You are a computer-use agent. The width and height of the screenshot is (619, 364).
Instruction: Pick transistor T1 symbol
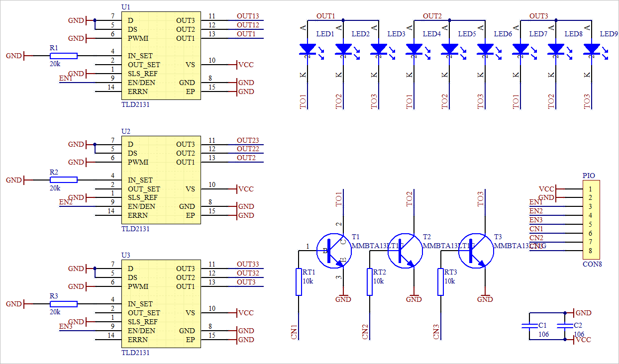pyautogui.click(x=334, y=251)
